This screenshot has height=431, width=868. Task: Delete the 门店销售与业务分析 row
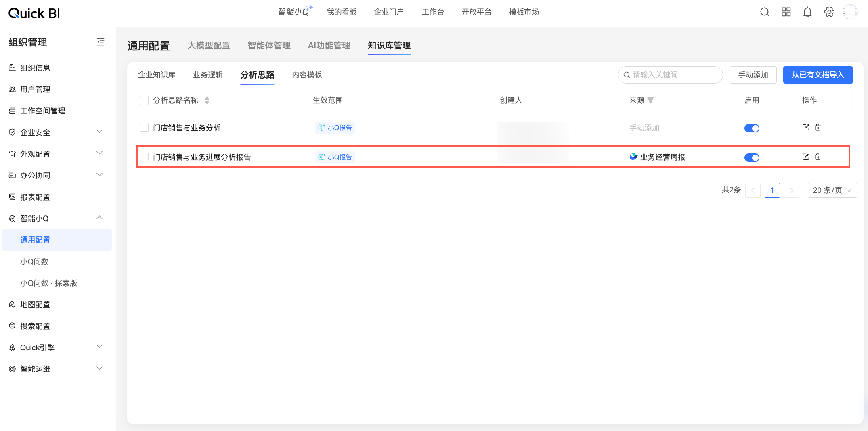(x=818, y=128)
